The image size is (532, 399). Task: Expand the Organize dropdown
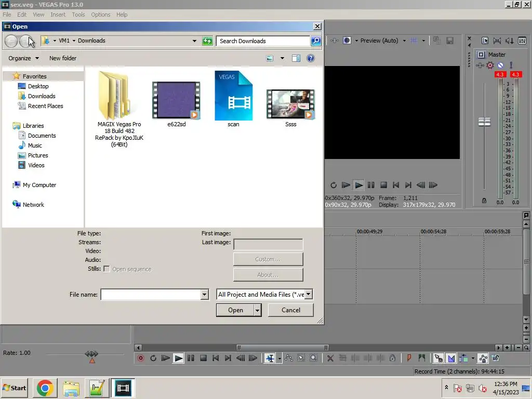23,58
